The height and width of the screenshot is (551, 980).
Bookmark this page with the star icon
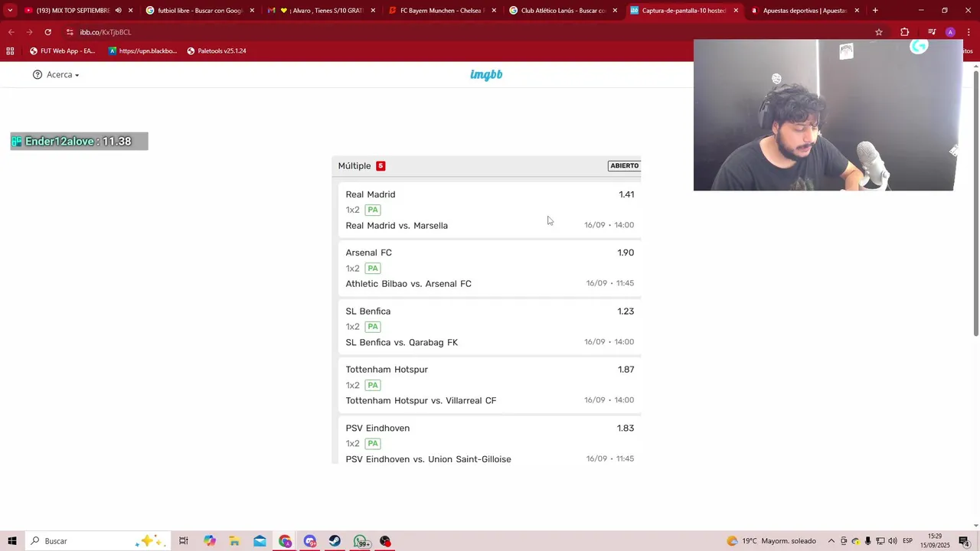click(879, 32)
